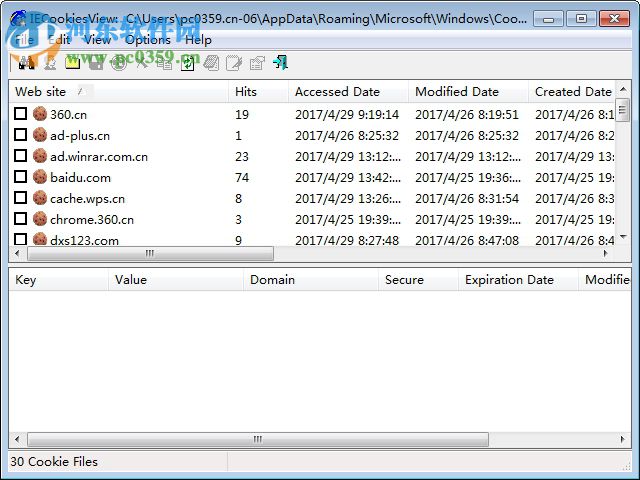The image size is (640, 480).
Task: Click the 30 Cookie Files status text
Action: pos(54,462)
